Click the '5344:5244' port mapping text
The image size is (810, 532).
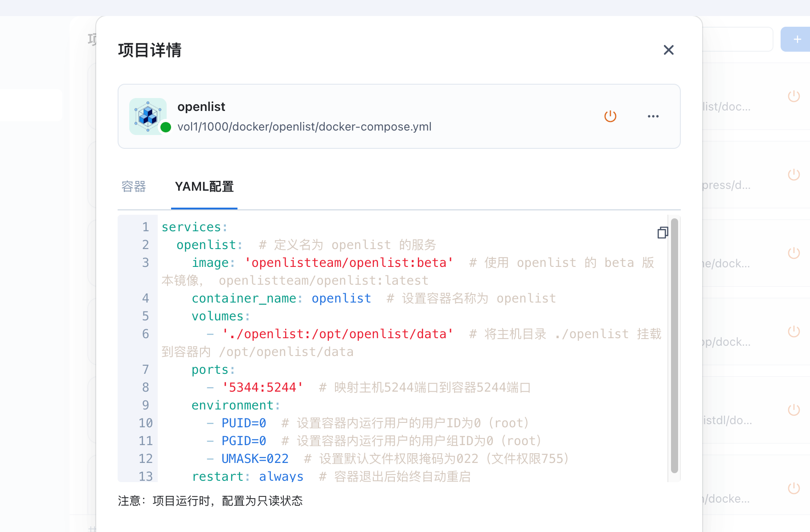click(262, 387)
